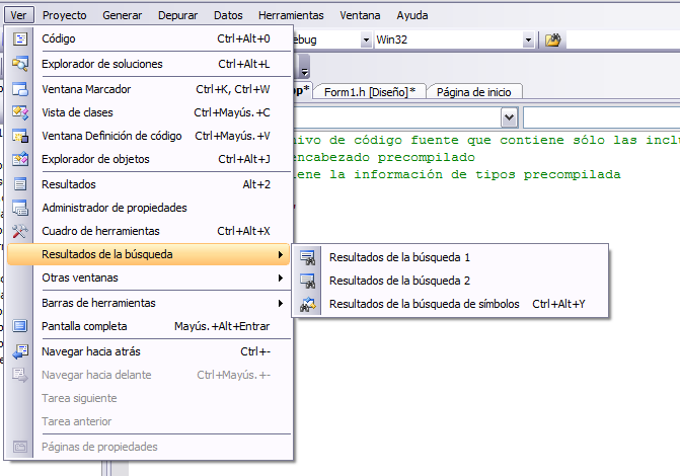Image resolution: width=680 pixels, height=476 pixels.
Task: Click the Resultados de la búsqueda 1 icon
Action: (x=307, y=258)
